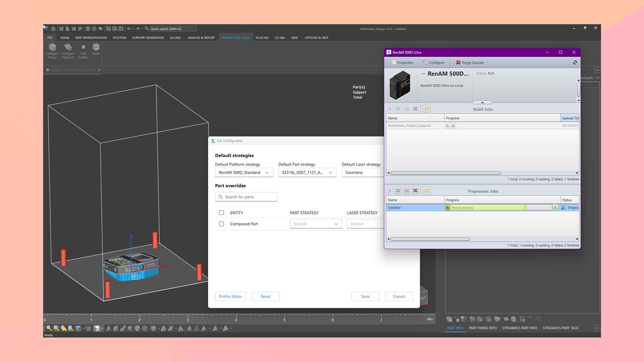This screenshot has height=362, width=644.
Task: Collapse the printer info panel arrow
Action: [x=483, y=103]
